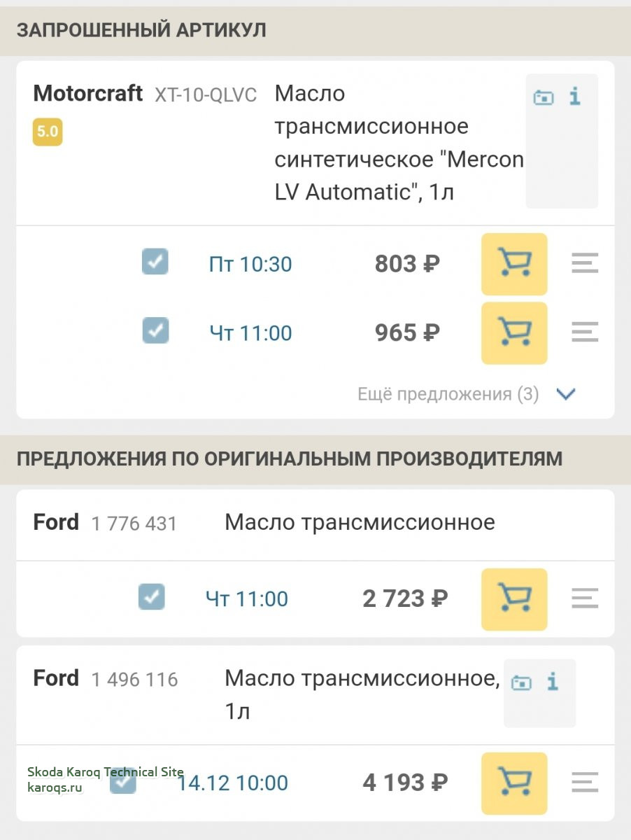Toggle checkbox beside Пт 10:30 delivery

[155, 262]
